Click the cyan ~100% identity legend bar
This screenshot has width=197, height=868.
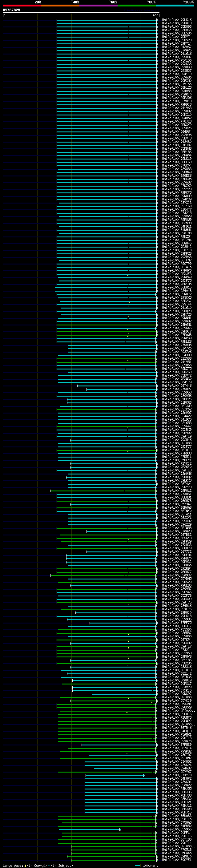click(x=175, y=6)
